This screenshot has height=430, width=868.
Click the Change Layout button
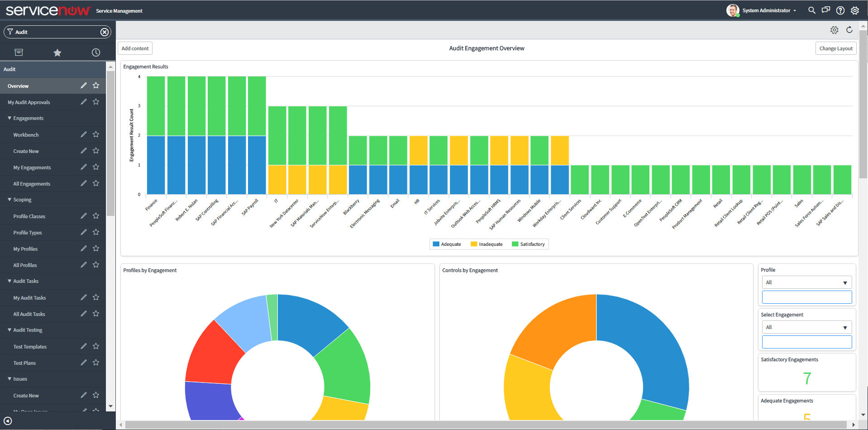835,48
